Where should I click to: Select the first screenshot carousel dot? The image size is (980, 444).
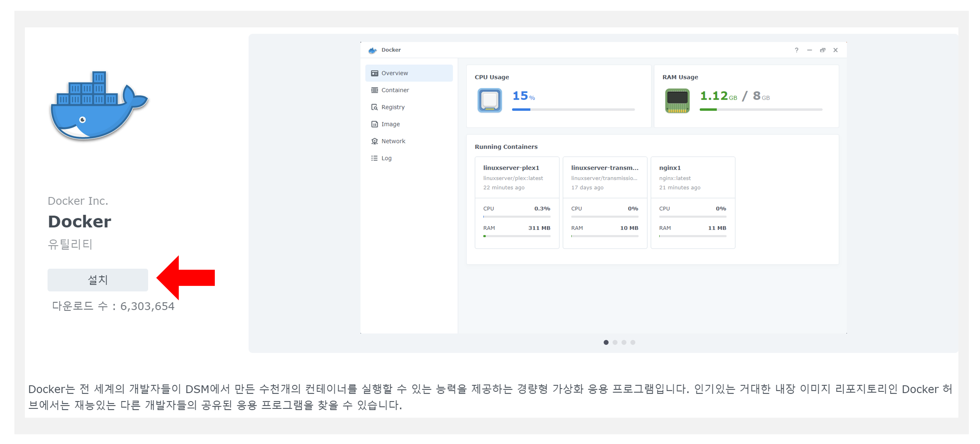tap(606, 342)
